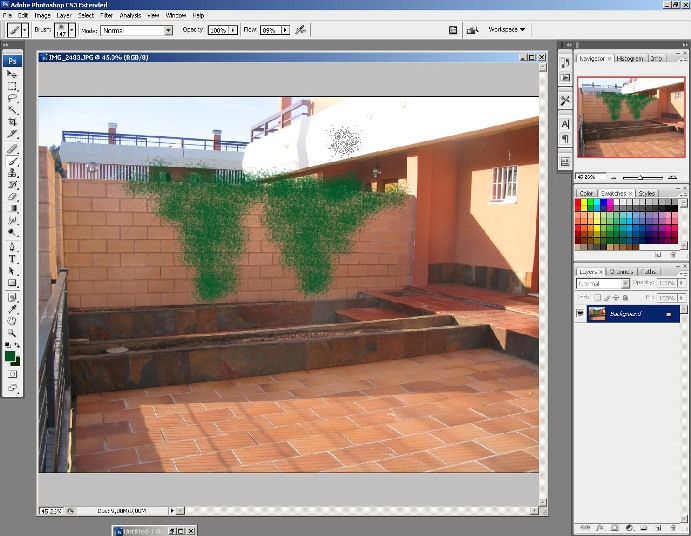Open the Image menu
The image size is (691, 536).
[42, 15]
